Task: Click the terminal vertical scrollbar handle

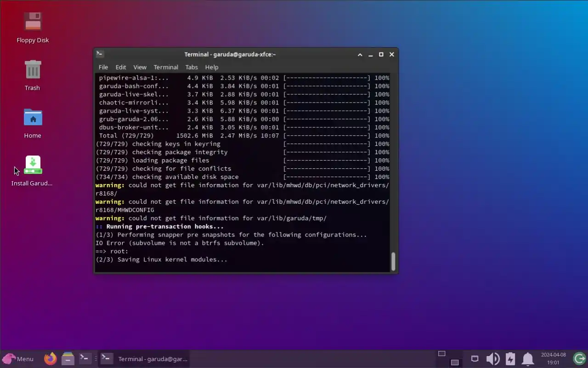Action: coord(393,261)
